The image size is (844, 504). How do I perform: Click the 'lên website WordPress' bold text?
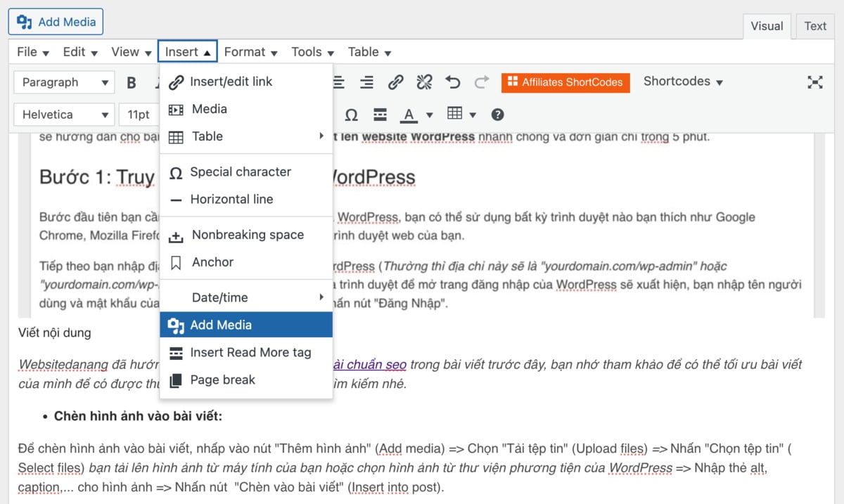coord(408,136)
